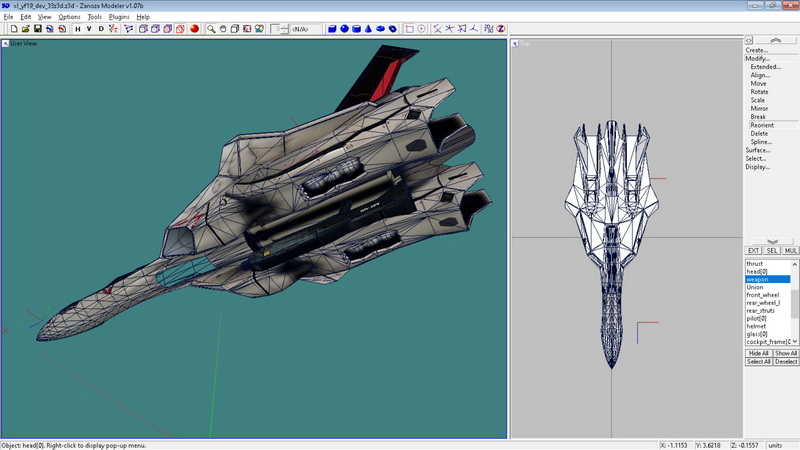Click the red Z circle icon
Image resolution: width=800 pixels, height=450 pixels.
point(501,29)
